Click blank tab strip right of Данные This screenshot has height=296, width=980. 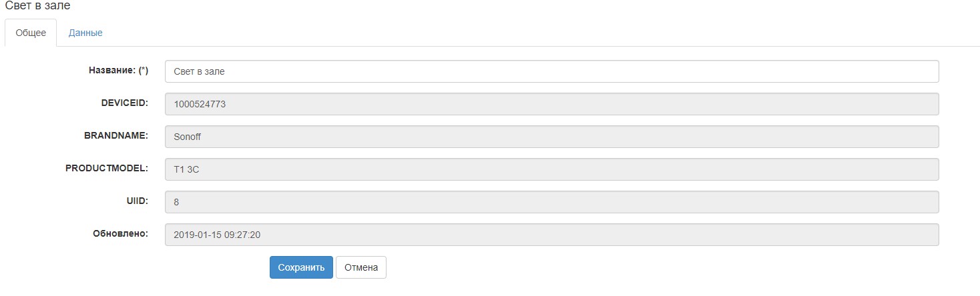[534, 33]
